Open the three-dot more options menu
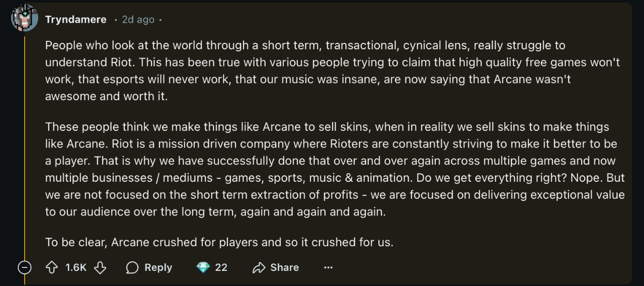This screenshot has width=644, height=286. (328, 268)
